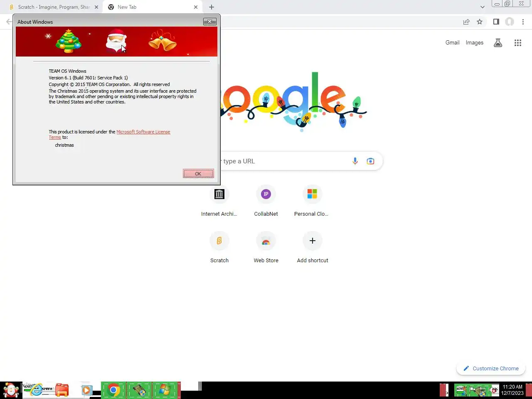The height and width of the screenshot is (399, 532).
Task: Click the Google holiday lights doodle
Action: (x=294, y=102)
